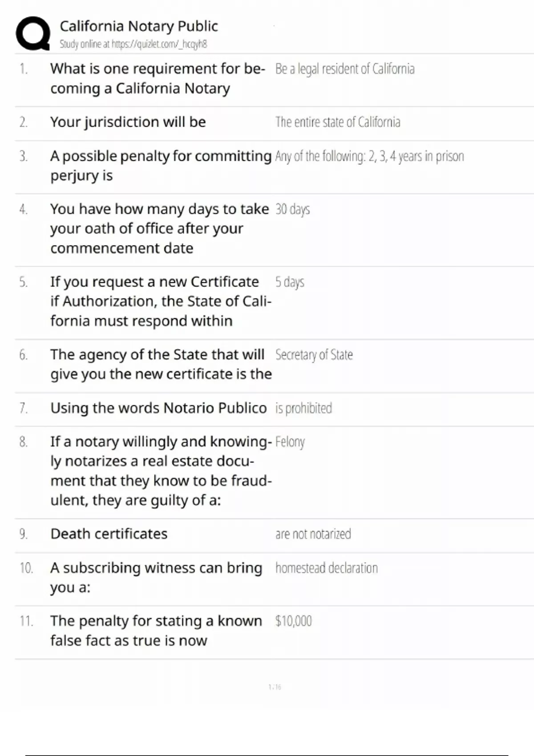The width and height of the screenshot is (534, 756).
Task: Select the 'Notario Publico' question
Action: pyautogui.click(x=158, y=408)
